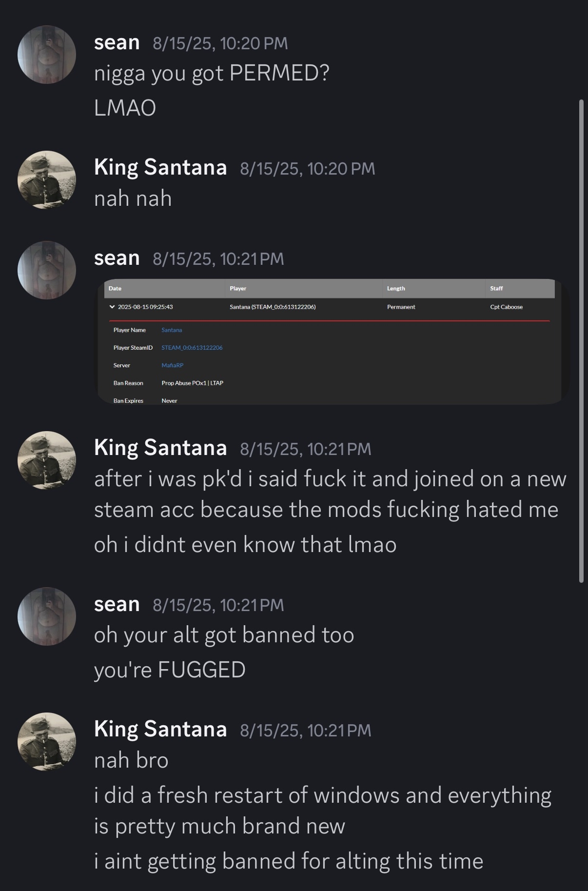Open the Santana player name link

point(172,330)
